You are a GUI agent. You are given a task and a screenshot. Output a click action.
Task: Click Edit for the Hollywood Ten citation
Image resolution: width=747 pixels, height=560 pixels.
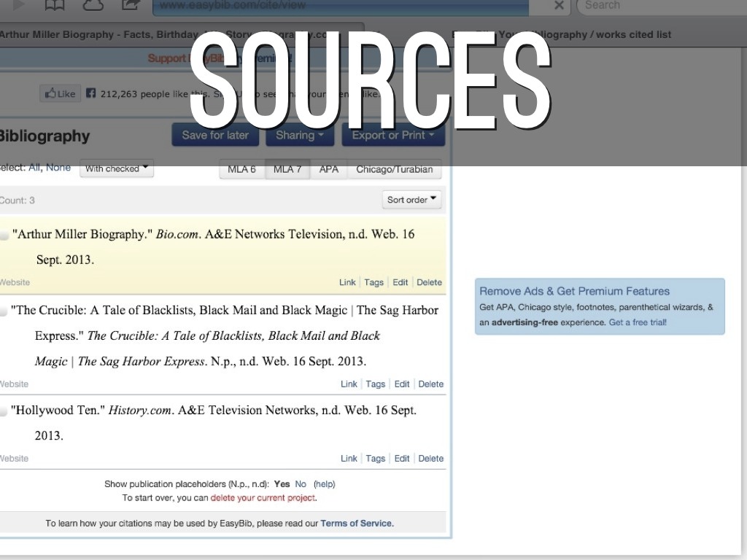point(402,459)
